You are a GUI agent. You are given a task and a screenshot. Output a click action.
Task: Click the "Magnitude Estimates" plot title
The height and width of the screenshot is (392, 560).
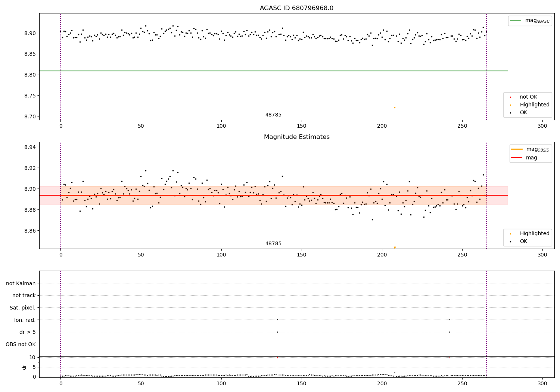[296, 137]
